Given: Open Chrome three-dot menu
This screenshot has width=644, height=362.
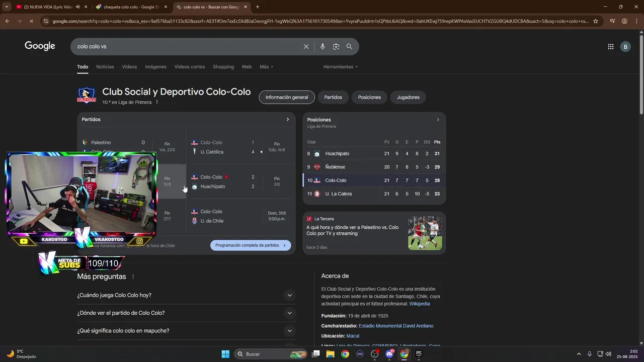Looking at the screenshot, I should pyautogui.click(x=636, y=21).
